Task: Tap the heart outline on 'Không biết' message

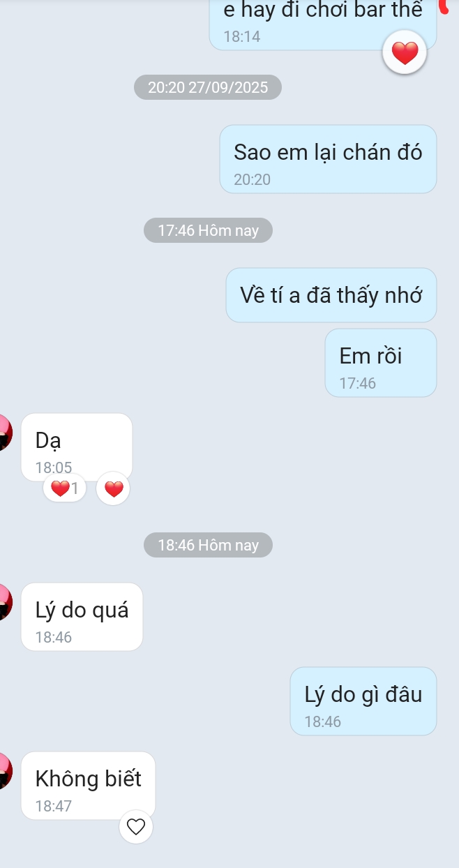Action: click(x=136, y=827)
